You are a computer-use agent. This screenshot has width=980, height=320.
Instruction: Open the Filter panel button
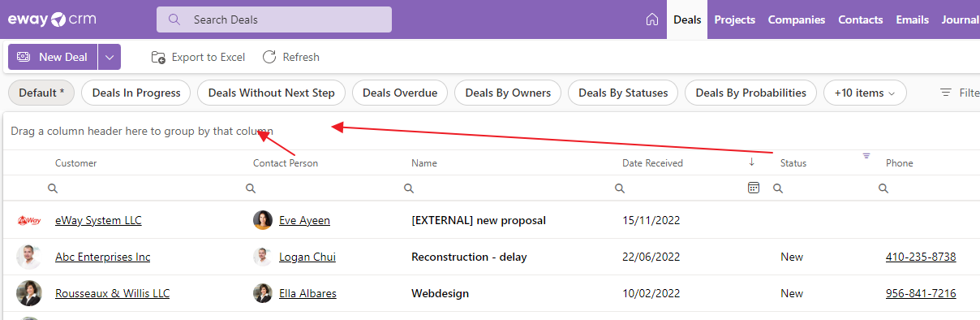pyautogui.click(x=959, y=93)
